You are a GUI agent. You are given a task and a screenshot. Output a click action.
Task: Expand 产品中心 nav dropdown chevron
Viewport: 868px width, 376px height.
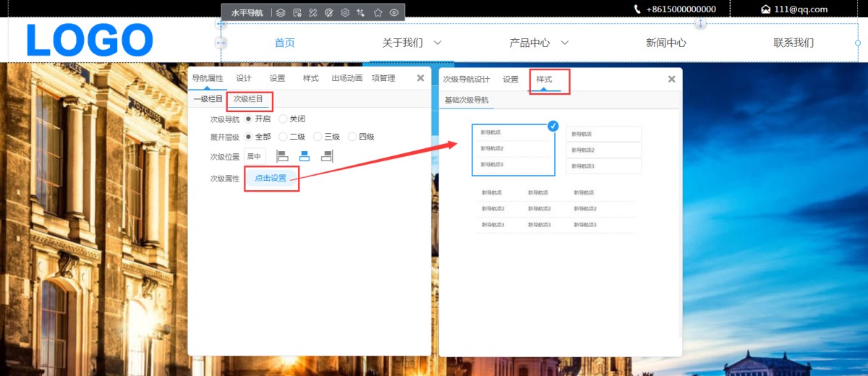[565, 43]
